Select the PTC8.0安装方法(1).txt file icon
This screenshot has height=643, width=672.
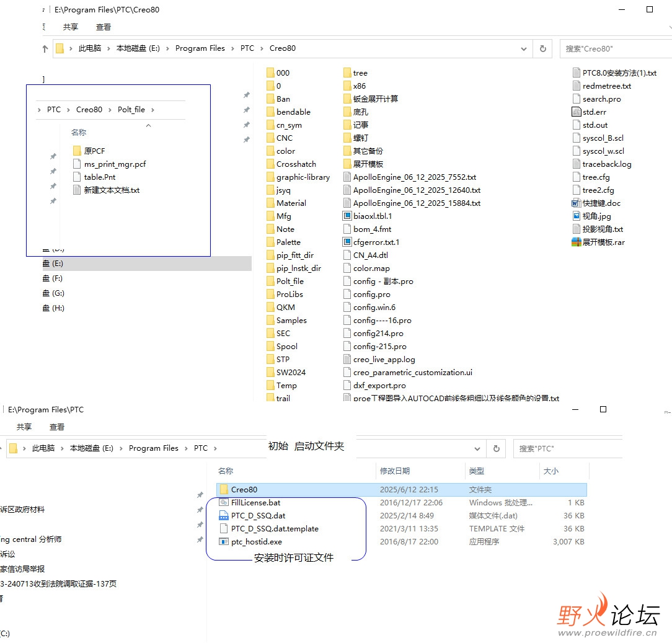tap(577, 73)
